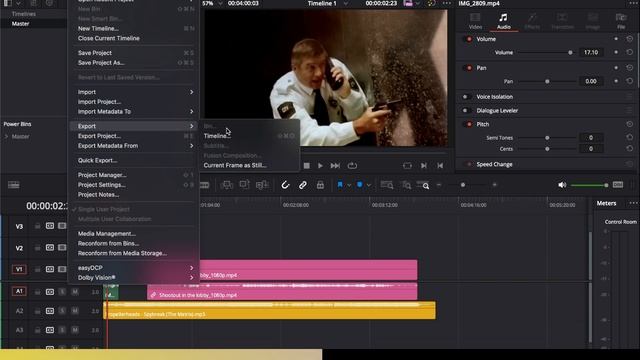Click overwrite clip edit icon
This screenshot has width=640, height=360.
(x=244, y=185)
